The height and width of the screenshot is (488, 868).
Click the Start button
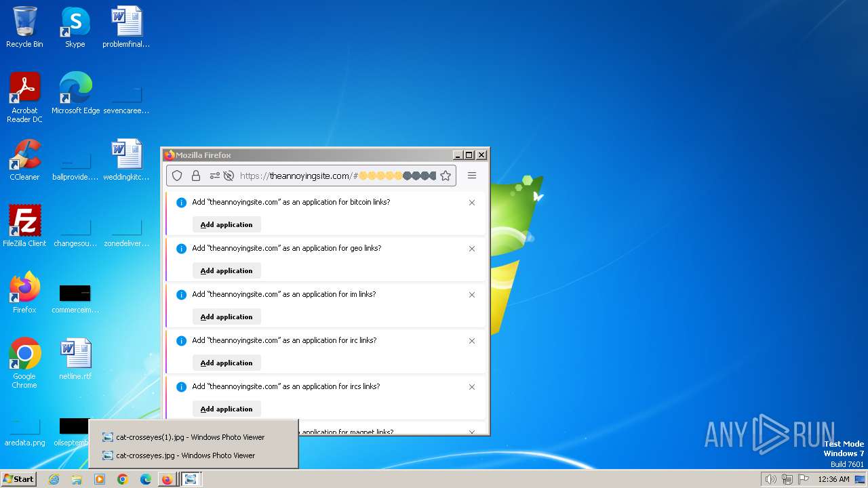coord(19,479)
